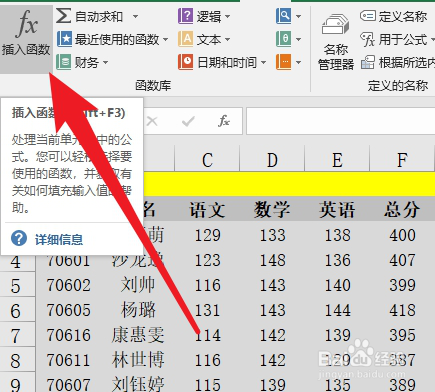Screen dimensions: 435x392
Task: Open the 详细信息 help link in tooltip
Action: 59,239
